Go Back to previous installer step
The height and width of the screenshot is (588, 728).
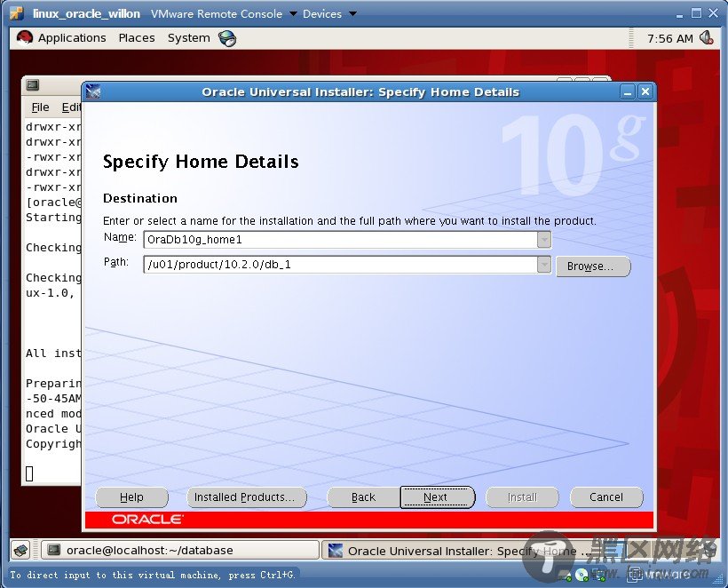coord(363,497)
